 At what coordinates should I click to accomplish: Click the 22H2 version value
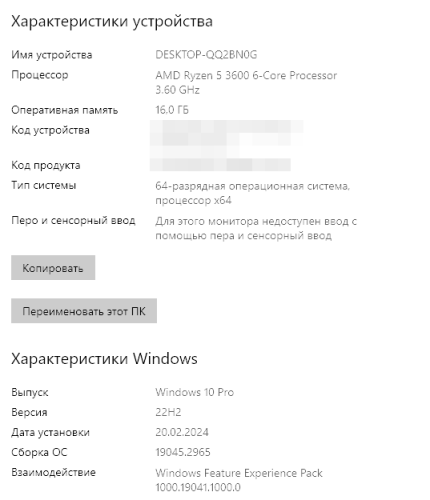[168, 412]
